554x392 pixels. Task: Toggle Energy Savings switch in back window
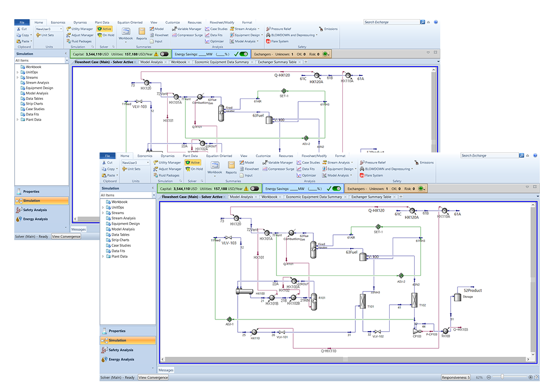244,54
